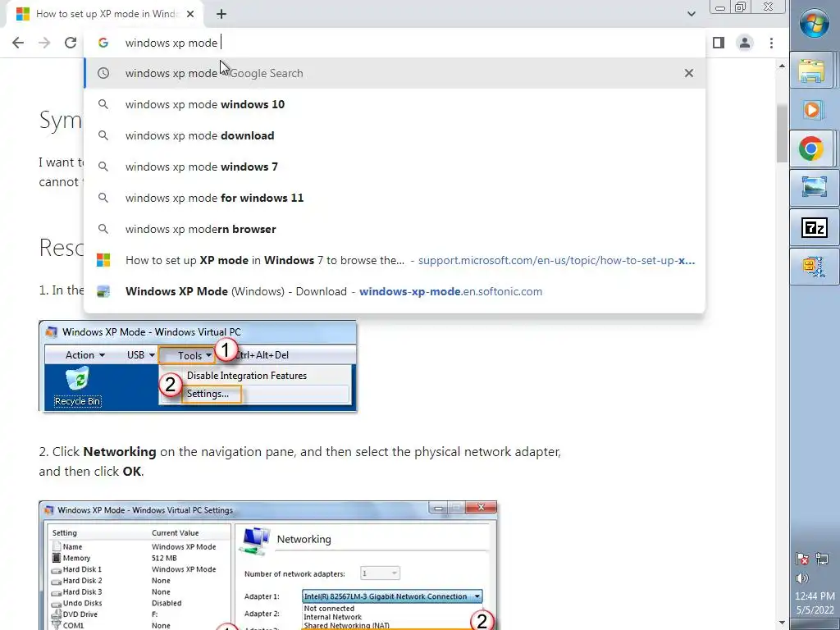Image resolution: width=840 pixels, height=630 pixels.
Task: Click the Microsoft logo favicon in suggestions
Action: 103,260
